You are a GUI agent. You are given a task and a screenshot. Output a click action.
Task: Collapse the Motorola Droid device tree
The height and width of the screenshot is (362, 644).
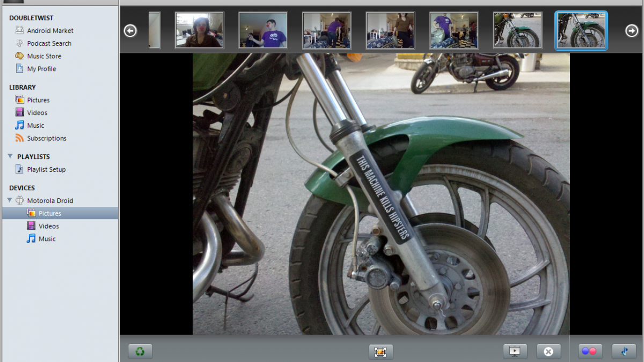pos(10,201)
